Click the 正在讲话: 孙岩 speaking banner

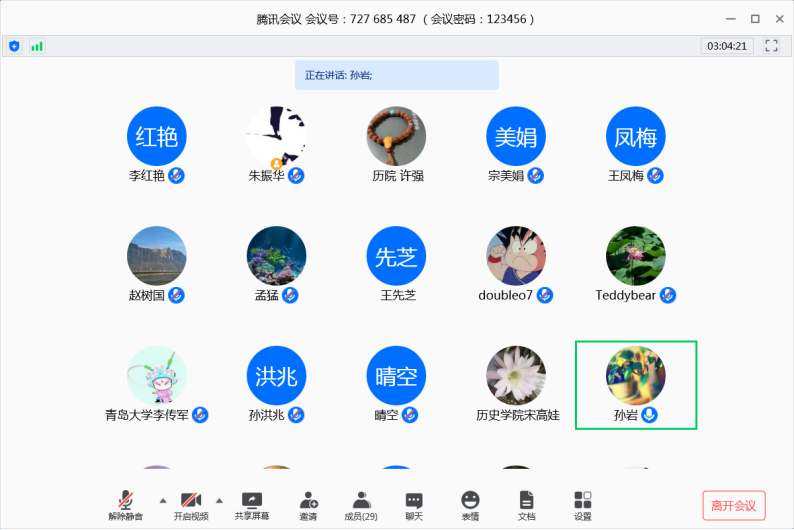(x=397, y=75)
